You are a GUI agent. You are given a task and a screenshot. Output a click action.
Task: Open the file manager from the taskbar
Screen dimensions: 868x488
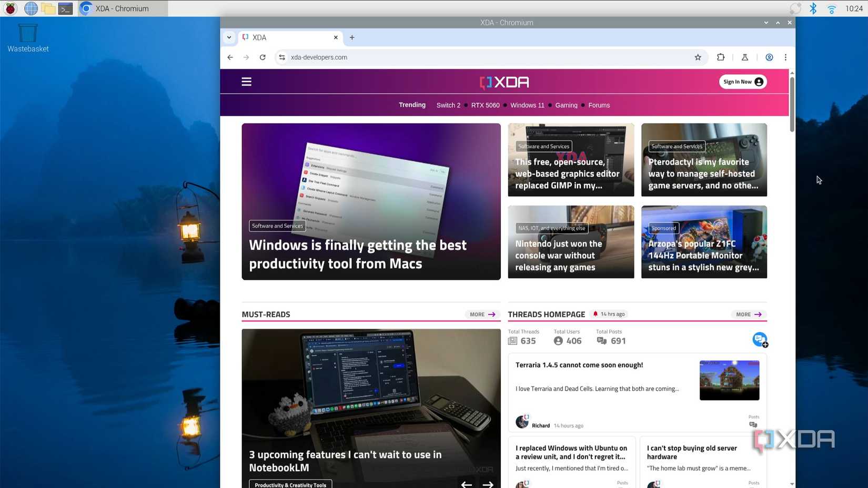coord(48,8)
